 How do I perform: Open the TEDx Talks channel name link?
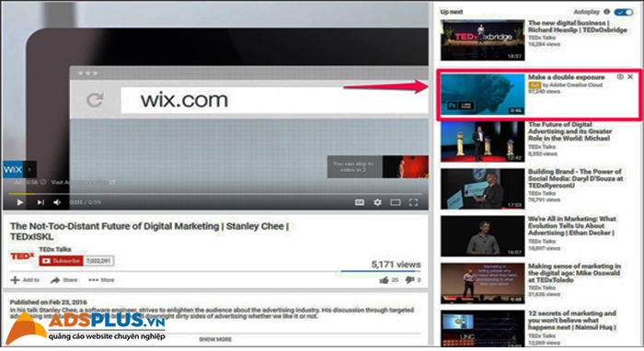(55, 249)
